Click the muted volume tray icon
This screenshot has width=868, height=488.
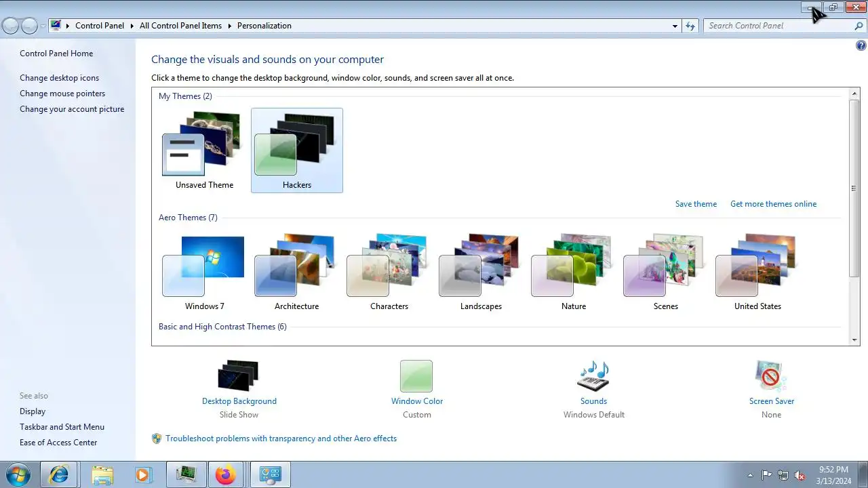click(800, 475)
